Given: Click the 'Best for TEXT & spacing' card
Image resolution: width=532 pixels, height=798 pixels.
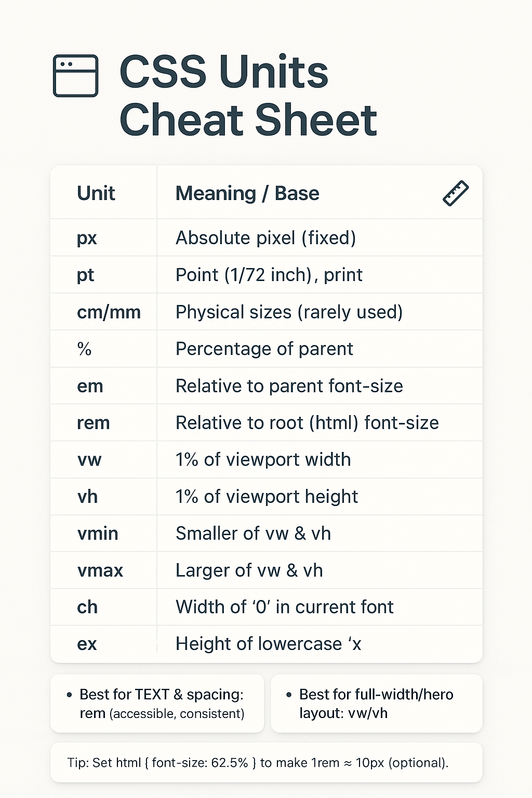Looking at the screenshot, I should coord(157,703).
